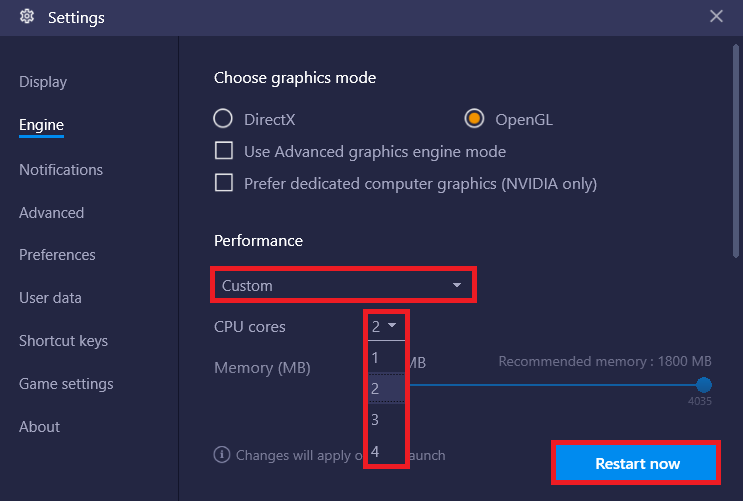Click the Restart now button

click(x=635, y=463)
